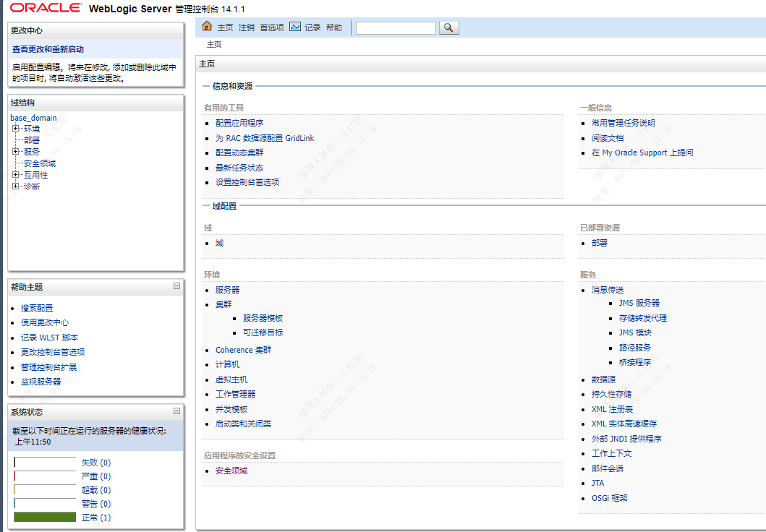The image size is (766, 532).
Task: Open the base_domain root node
Action: point(33,118)
